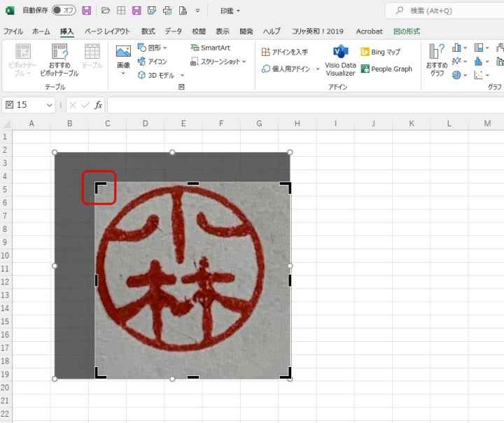Open the スクリーンショット dropdown
This screenshot has height=423, width=504.
pyautogui.click(x=218, y=62)
